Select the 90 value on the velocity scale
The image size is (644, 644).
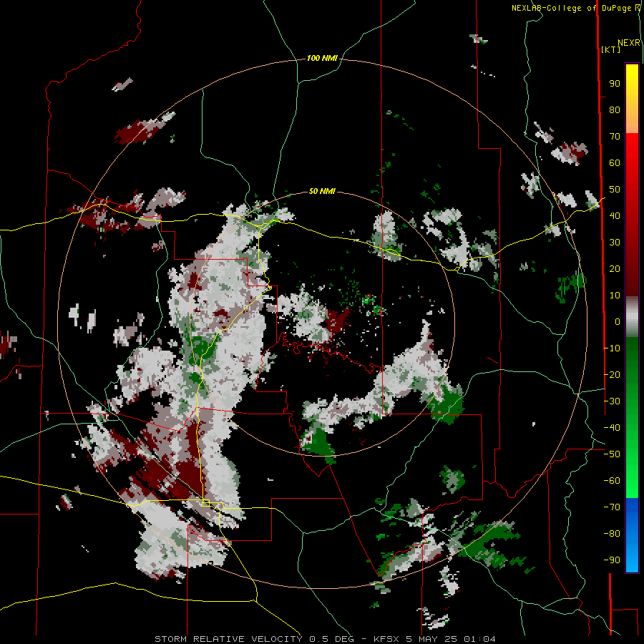click(615, 84)
